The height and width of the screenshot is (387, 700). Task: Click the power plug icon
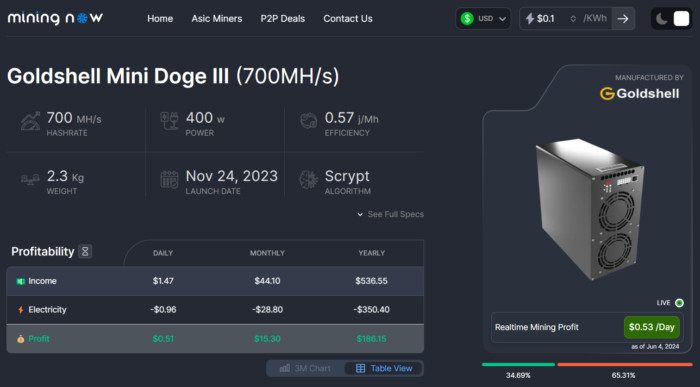pyautogui.click(x=169, y=121)
